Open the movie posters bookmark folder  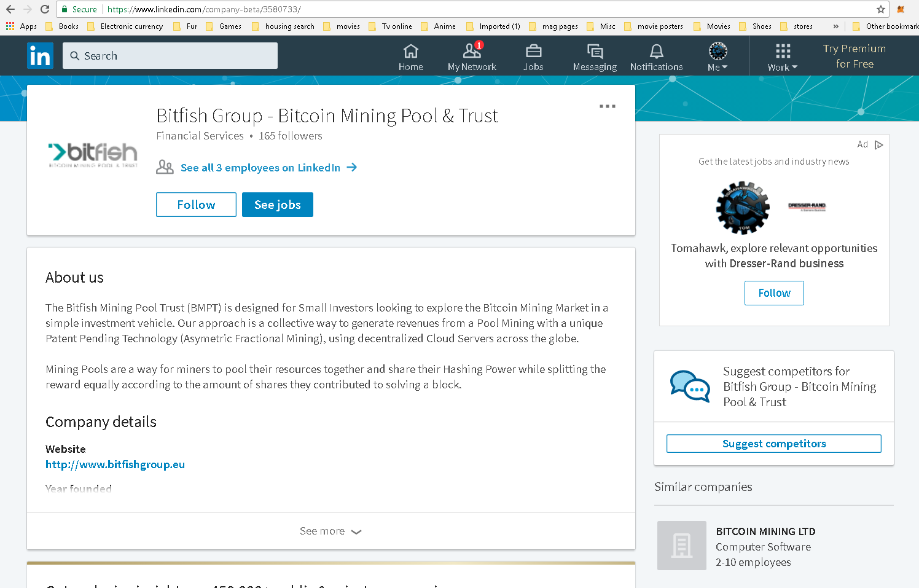[x=654, y=26]
